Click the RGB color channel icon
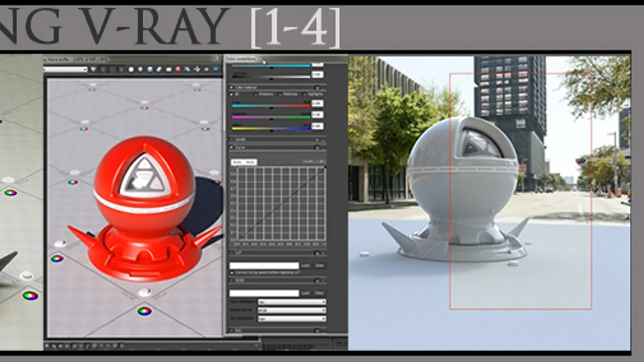The width and height of the screenshot is (644, 362). [x=93, y=69]
